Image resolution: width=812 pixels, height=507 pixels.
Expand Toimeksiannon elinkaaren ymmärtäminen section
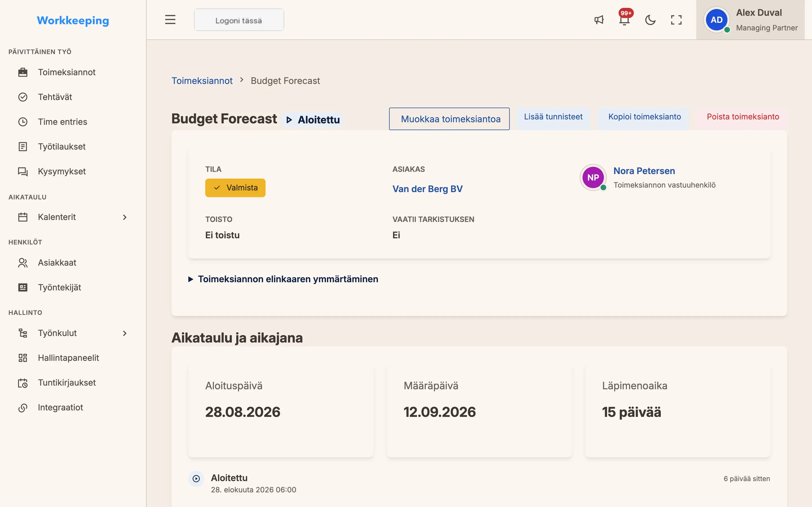tap(283, 279)
